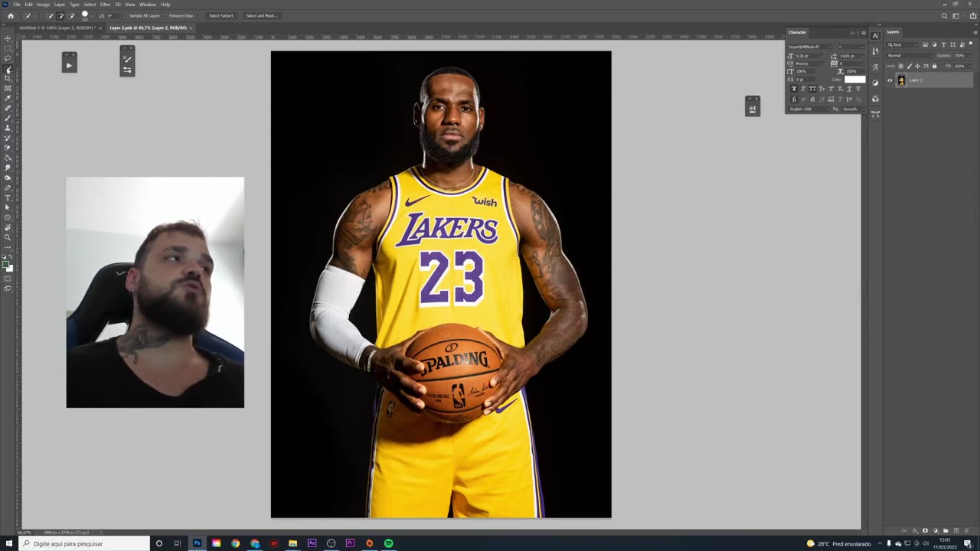
Task: Select the Move tool
Action: tap(8, 38)
